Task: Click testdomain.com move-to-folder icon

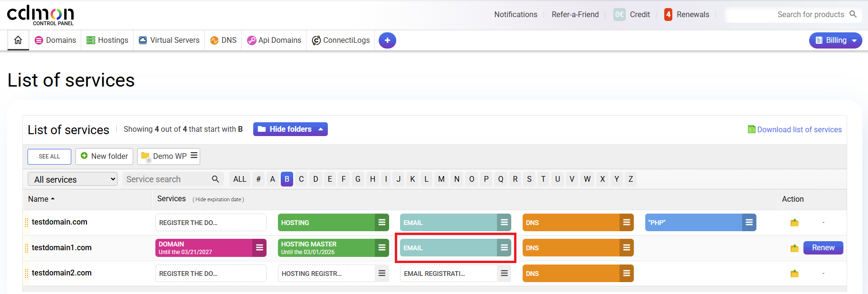Action: pos(794,223)
